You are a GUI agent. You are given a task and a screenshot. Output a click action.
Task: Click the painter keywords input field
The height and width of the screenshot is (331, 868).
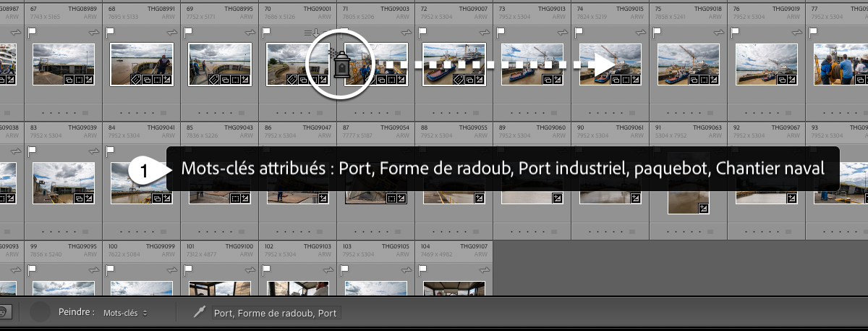click(276, 314)
